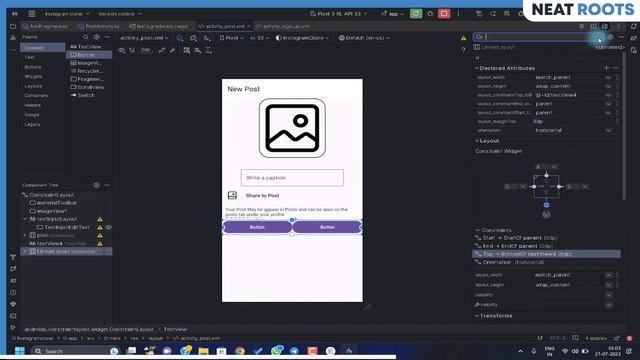Open the orientation horizontal dropdown
640x360 pixels.
(x=608, y=130)
